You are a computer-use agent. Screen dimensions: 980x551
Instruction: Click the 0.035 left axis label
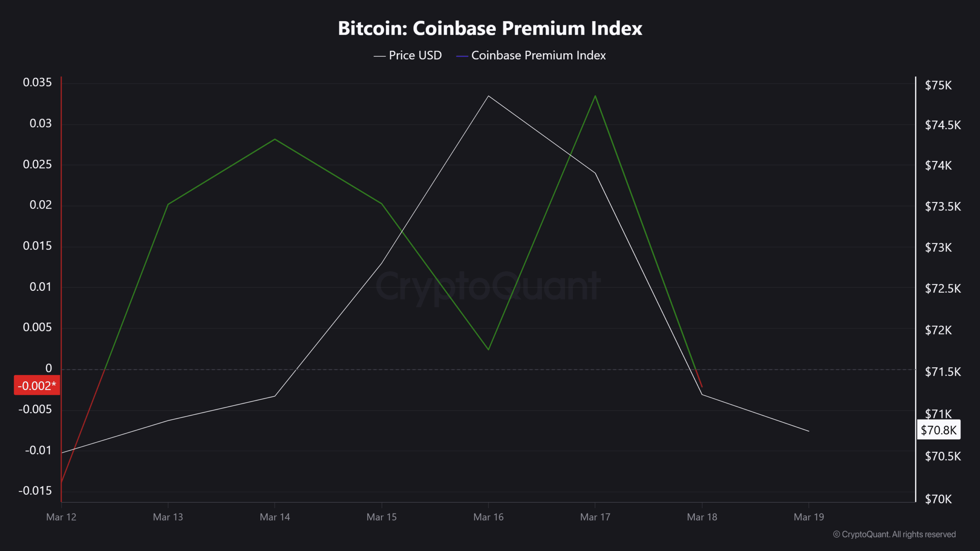coord(37,82)
